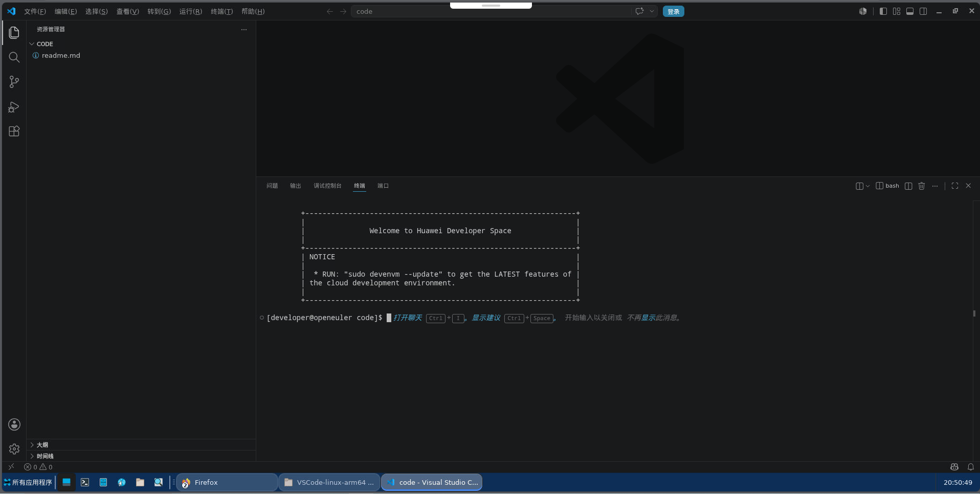Select the bash terminal label
980x494 pixels.
tap(887, 186)
